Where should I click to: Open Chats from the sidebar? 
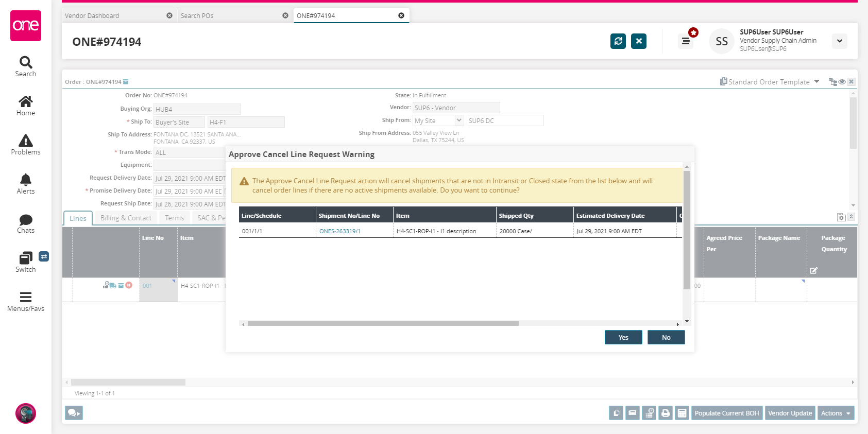click(x=26, y=223)
